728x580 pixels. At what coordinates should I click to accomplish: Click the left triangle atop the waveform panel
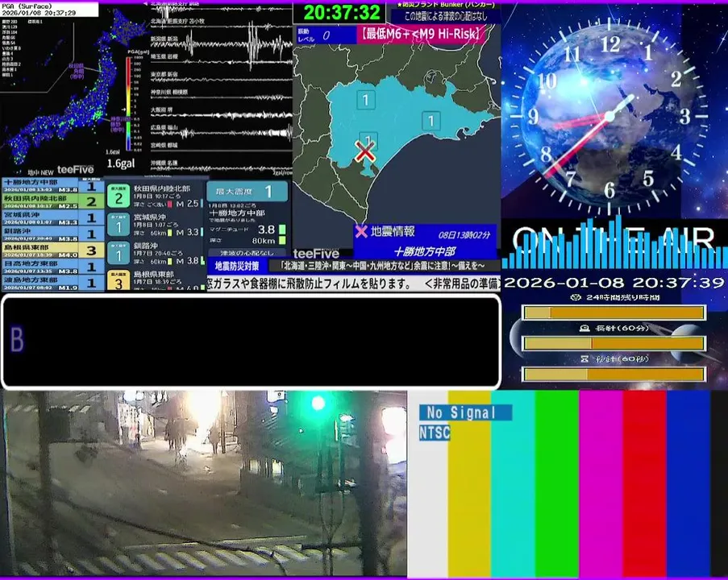(x=145, y=3)
